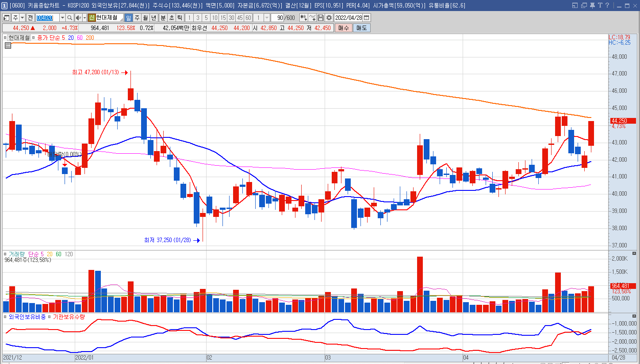Select the 20-day moving average legend
The image size is (640, 364).
pos(71,38)
